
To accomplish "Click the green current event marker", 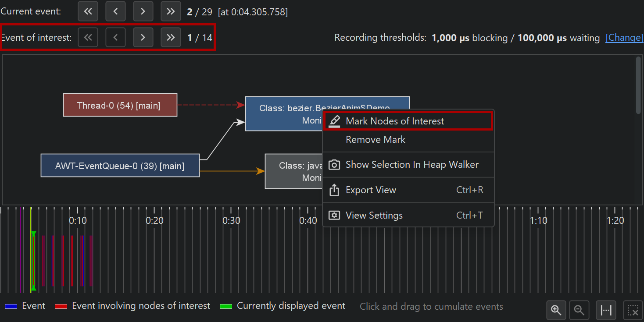I will [32, 261].
